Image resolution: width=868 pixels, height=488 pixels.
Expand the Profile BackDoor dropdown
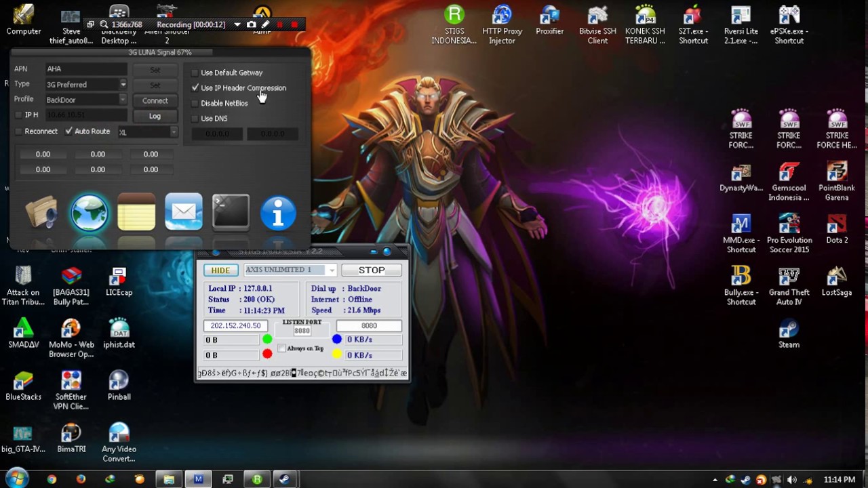(123, 100)
